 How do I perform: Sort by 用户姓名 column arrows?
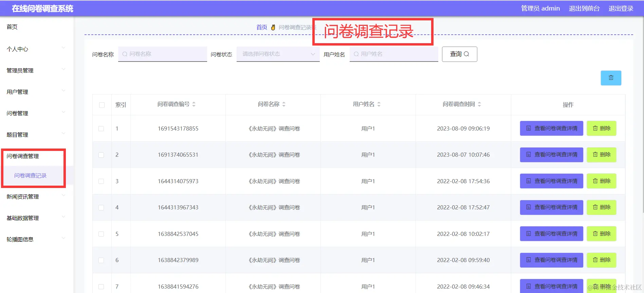[x=379, y=104]
